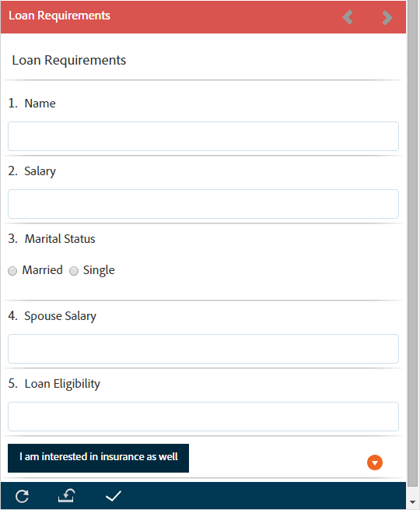
Task: Click the Loan Eligibility field
Action: pyautogui.click(x=203, y=417)
